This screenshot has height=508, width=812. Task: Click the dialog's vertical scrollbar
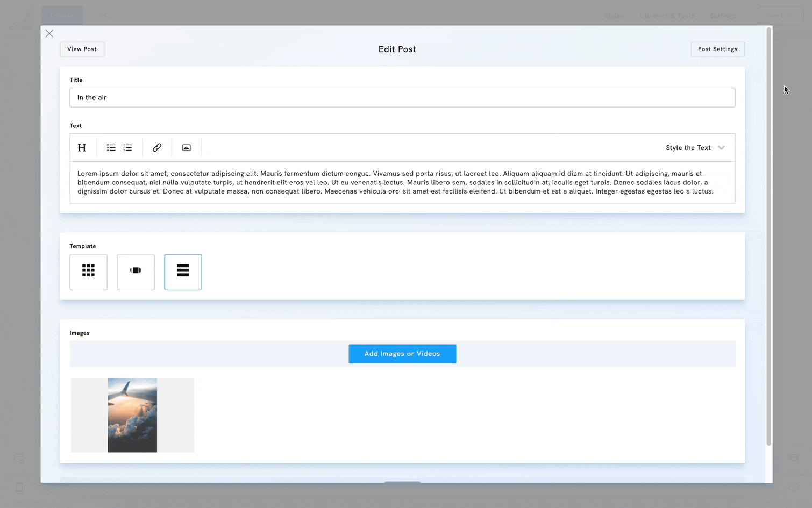click(768, 237)
